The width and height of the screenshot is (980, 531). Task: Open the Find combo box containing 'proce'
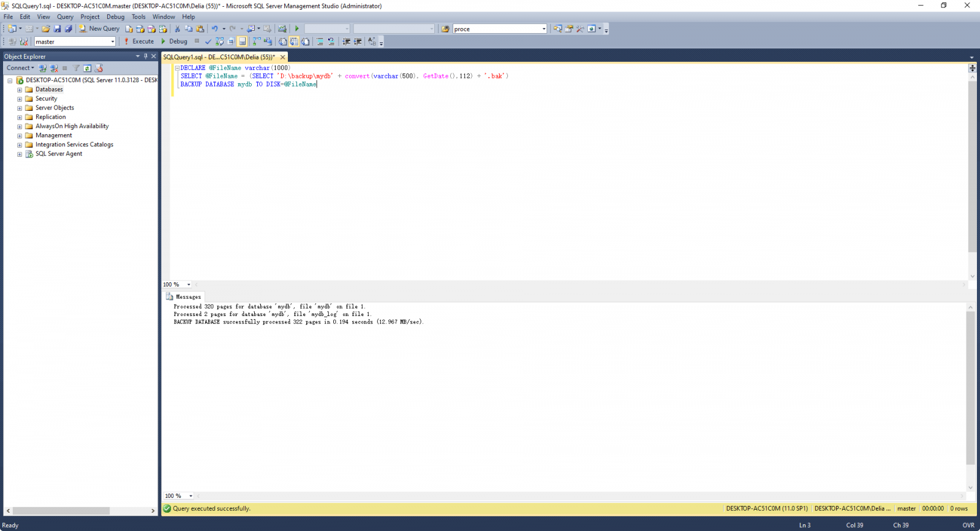pos(500,29)
